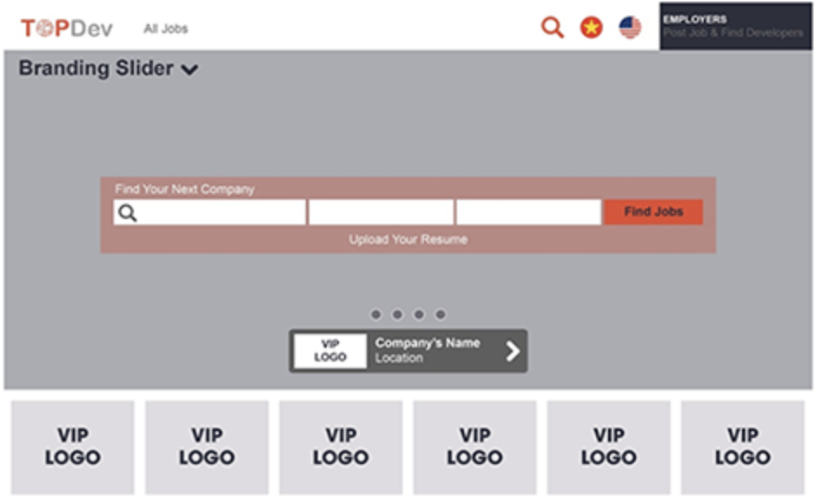Switch language using Vietnam flag icon
Viewport: 815px width, 504px height.
pyautogui.click(x=591, y=28)
